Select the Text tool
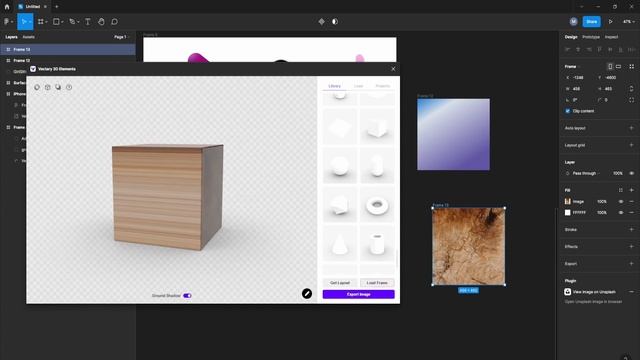Image resolution: width=640 pixels, height=360 pixels. 88,22
